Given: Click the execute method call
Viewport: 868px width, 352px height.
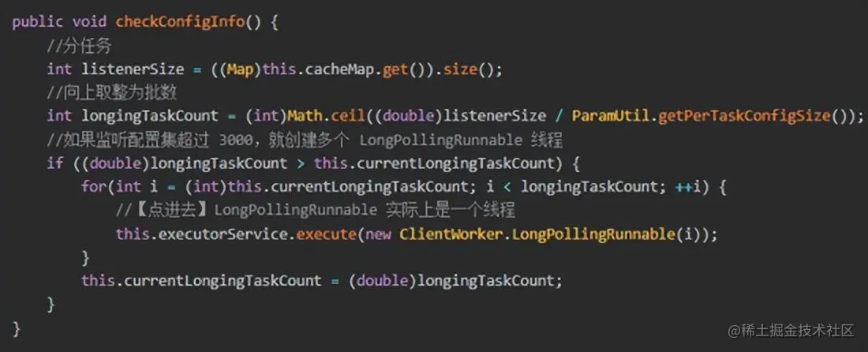Looking at the screenshot, I should click(x=326, y=234).
